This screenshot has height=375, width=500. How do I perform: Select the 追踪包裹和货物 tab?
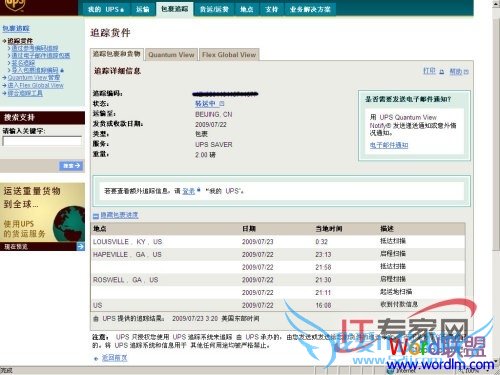pos(117,54)
